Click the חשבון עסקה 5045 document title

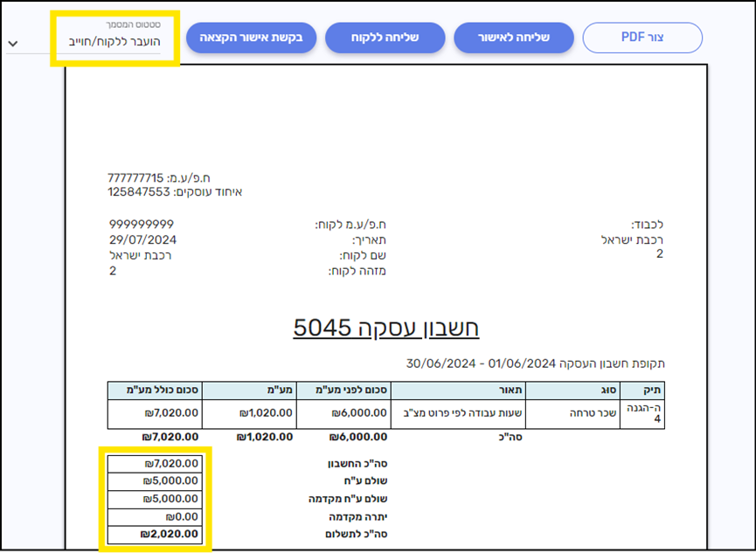(x=385, y=328)
